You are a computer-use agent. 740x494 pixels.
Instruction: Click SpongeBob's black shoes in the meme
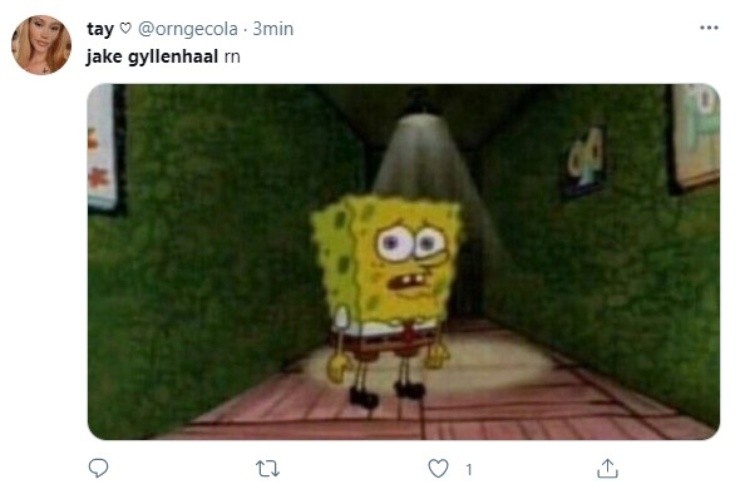tap(387, 395)
